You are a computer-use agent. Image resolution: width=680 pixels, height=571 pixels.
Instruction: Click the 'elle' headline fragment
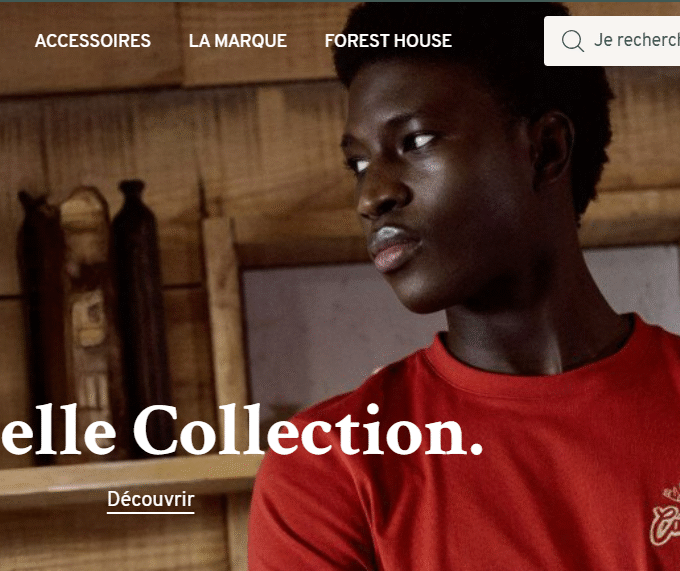(59, 430)
